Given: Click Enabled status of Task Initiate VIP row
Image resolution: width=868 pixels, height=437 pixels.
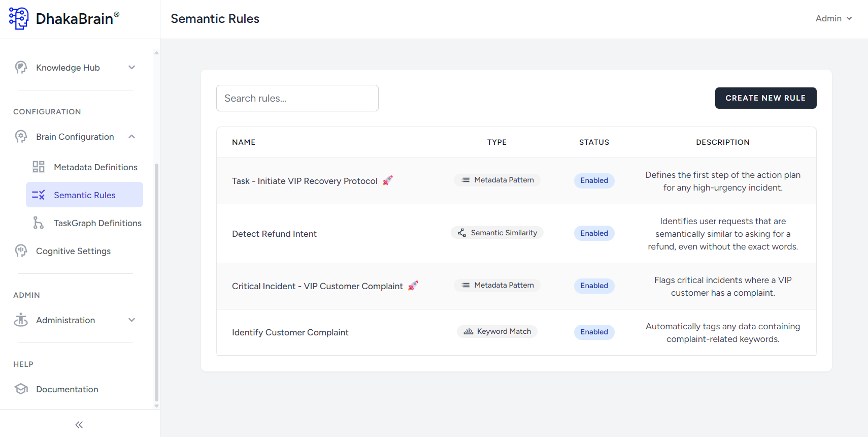Looking at the screenshot, I should (594, 180).
